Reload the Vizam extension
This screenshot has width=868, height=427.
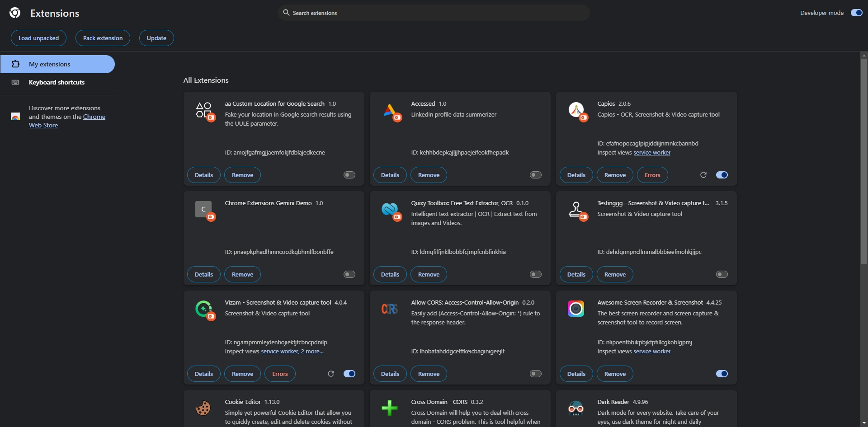coord(331,374)
